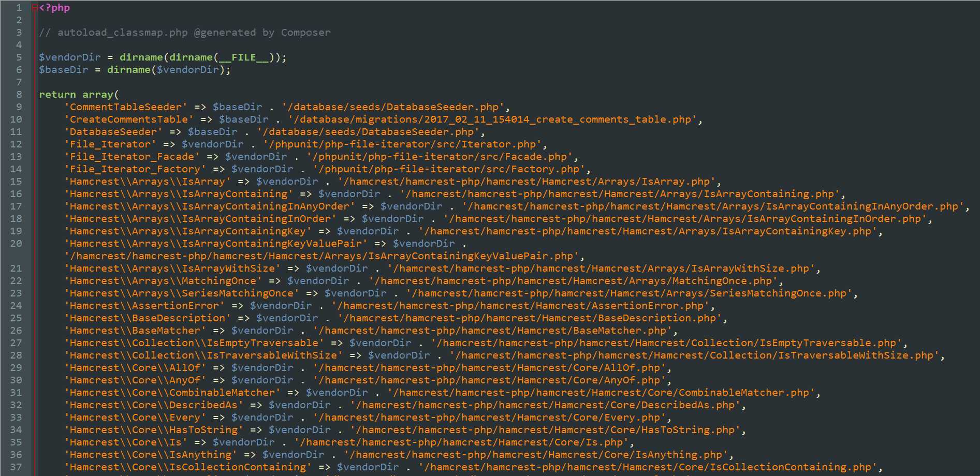Click the 'IsArrayContainingInAnyOrder' key on line 17
Image resolution: width=980 pixels, height=476 pixels.
click(210, 206)
